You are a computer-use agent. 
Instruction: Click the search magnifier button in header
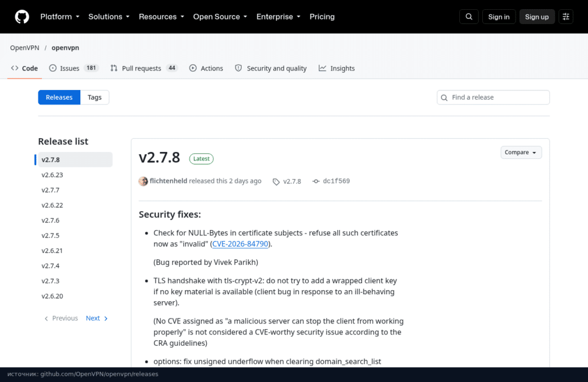(469, 17)
